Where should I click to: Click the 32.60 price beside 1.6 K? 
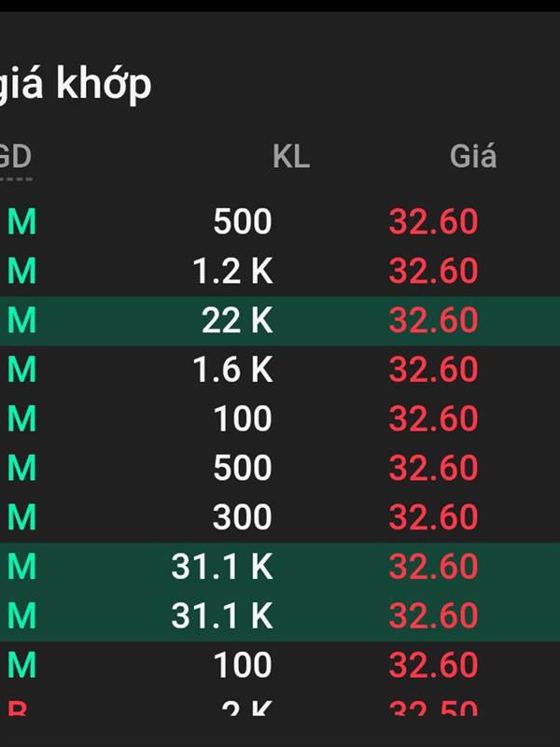pos(433,370)
